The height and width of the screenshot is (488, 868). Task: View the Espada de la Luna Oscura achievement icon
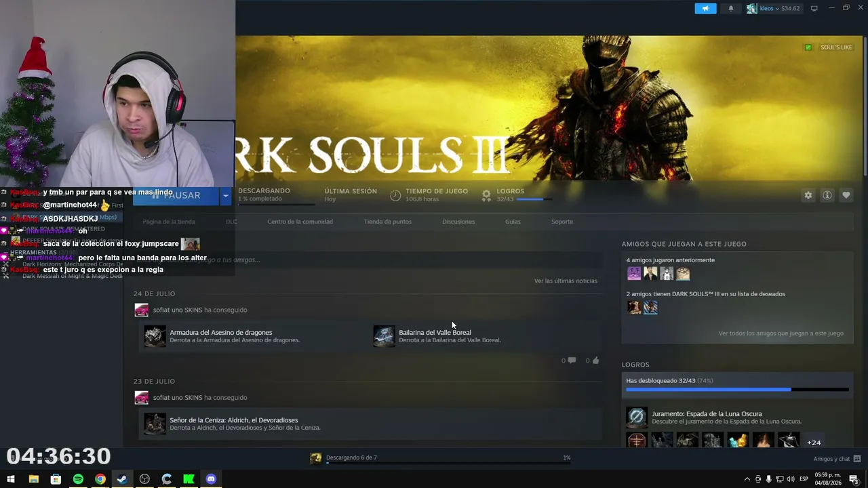(x=637, y=417)
